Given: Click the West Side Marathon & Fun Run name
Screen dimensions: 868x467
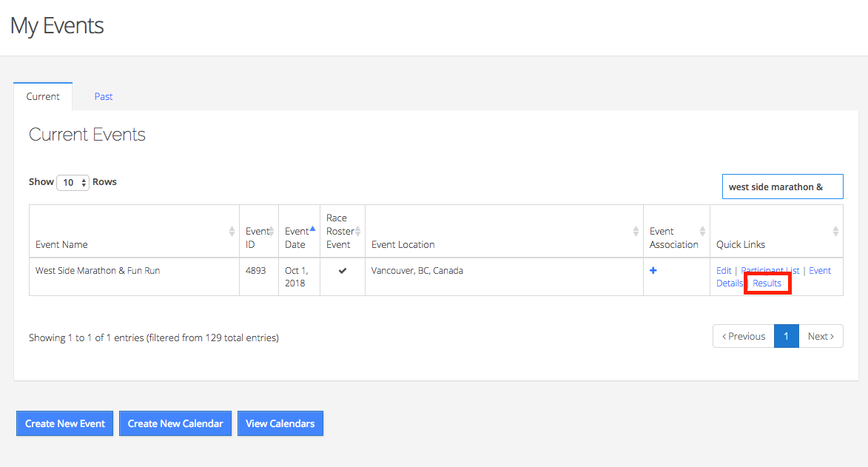Looking at the screenshot, I should 98,270.
